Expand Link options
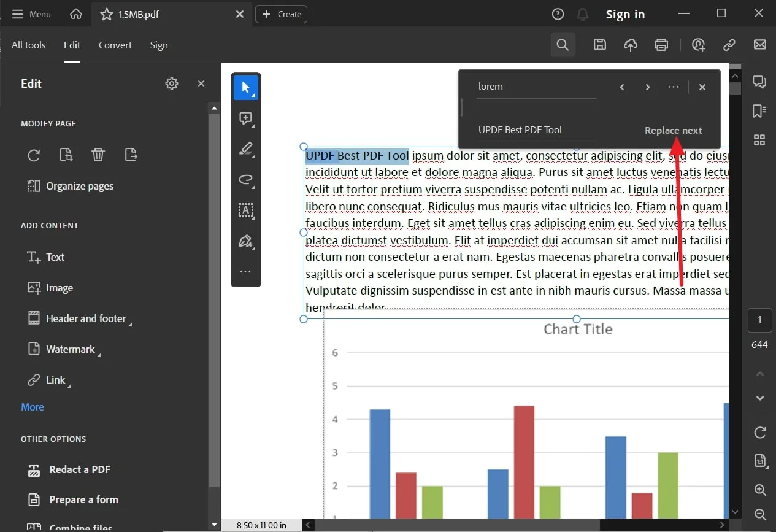 point(50,380)
